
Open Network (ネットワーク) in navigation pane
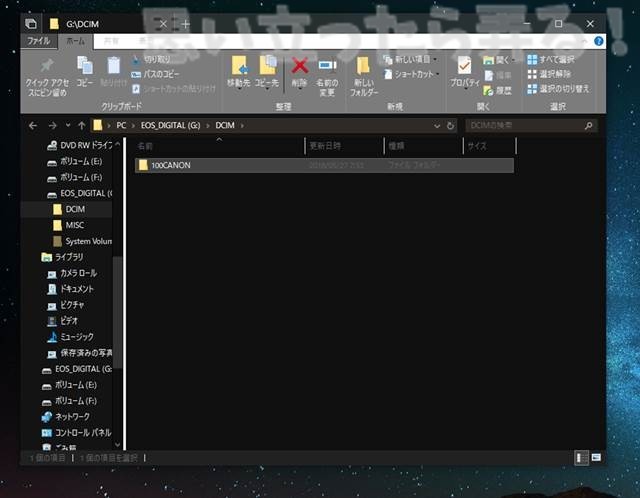[x=65, y=417]
